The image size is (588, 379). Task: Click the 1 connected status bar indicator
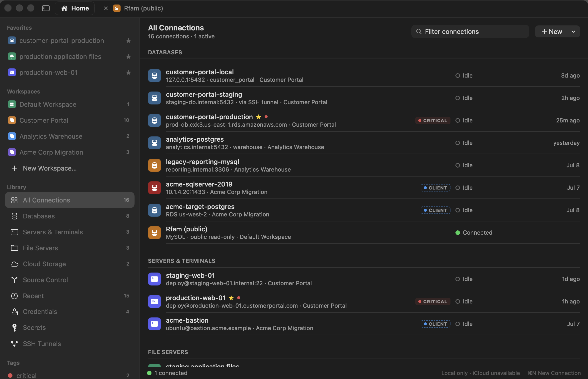[167, 373]
